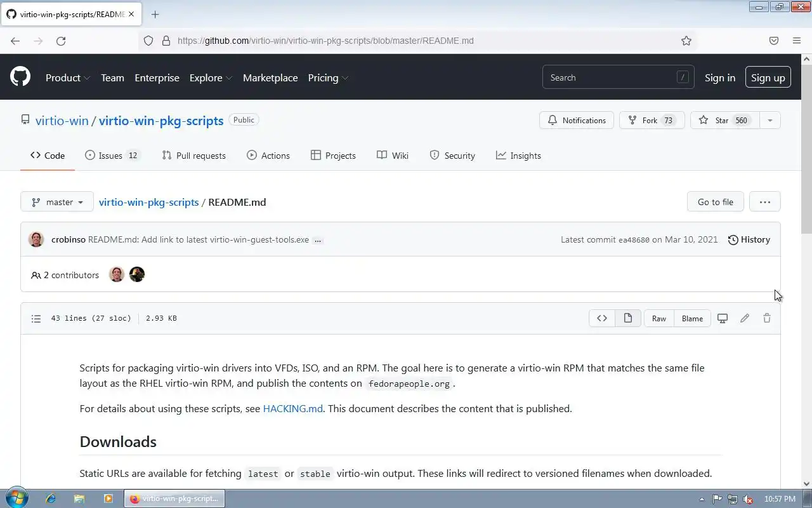The height and width of the screenshot is (508, 812).
Task: Switch to the Actions tab
Action: [268, 156]
